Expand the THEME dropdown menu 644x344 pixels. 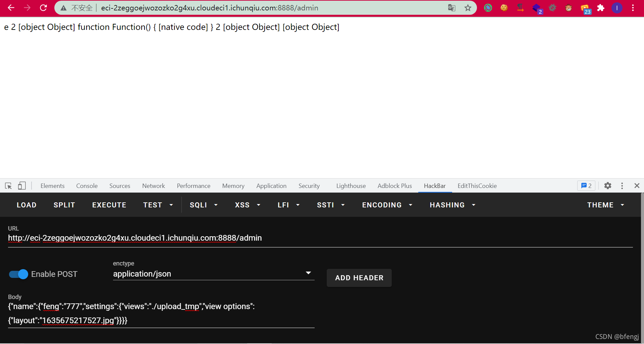point(606,205)
